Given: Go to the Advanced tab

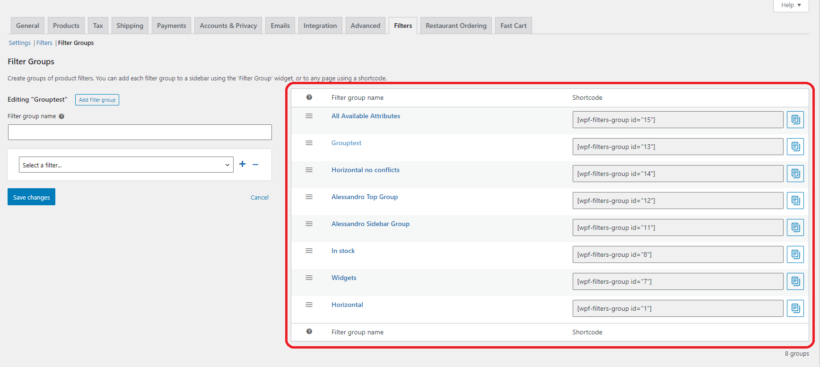Looking at the screenshot, I should pyautogui.click(x=366, y=26).
